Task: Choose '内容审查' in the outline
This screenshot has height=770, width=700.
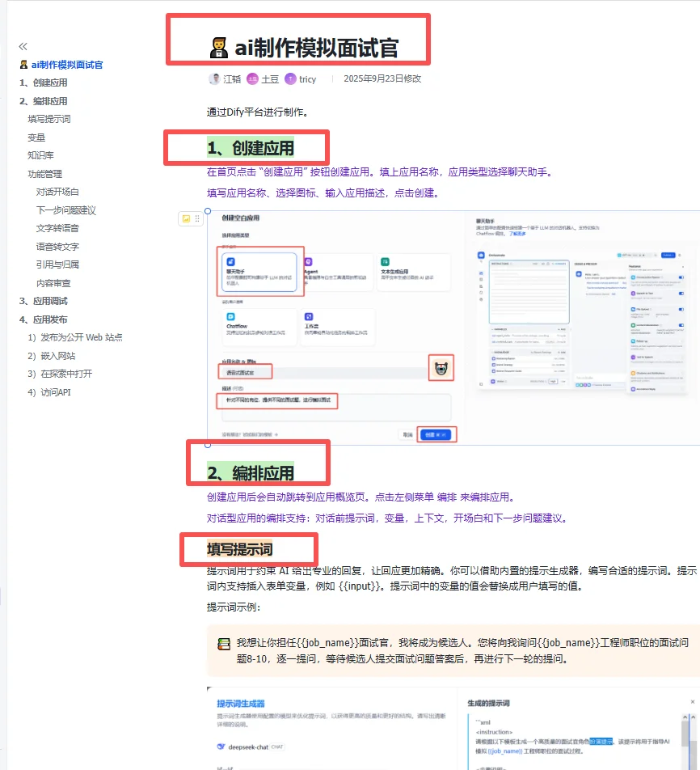Action: pos(53,283)
